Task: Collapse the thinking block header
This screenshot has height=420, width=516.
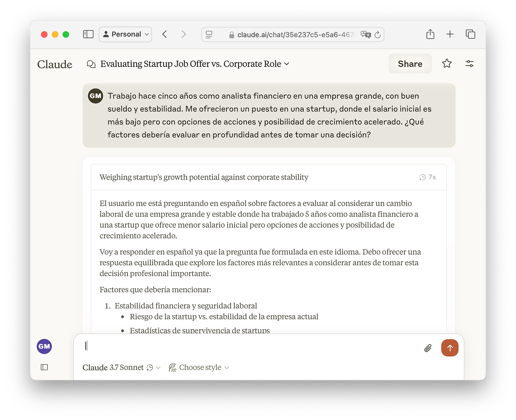Action: point(269,177)
